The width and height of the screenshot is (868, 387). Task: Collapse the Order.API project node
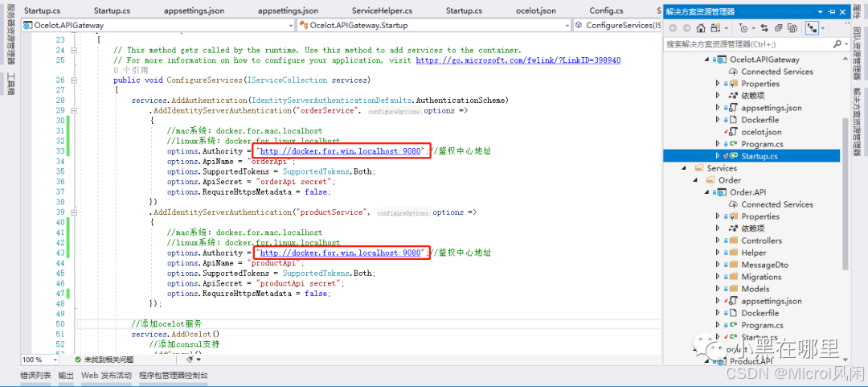706,192
